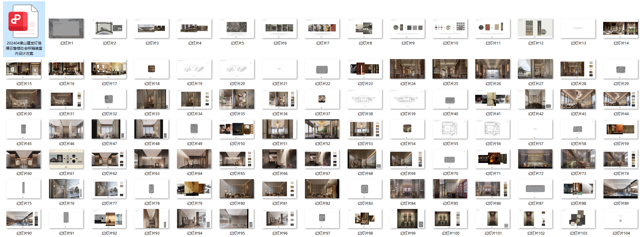Select the 幻灯片94 gym rendering thumbnail
This screenshot has height=237, width=644.
point(194,218)
